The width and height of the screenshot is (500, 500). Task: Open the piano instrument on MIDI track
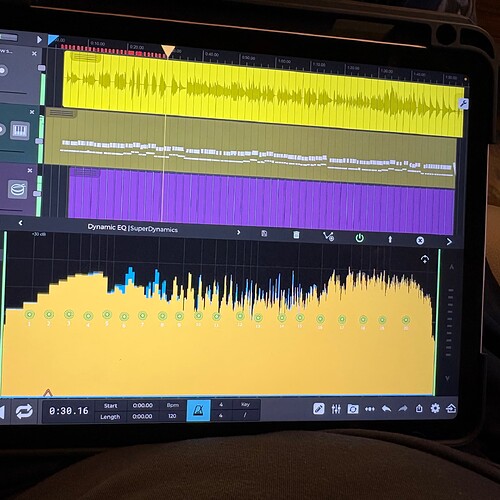pyautogui.click(x=20, y=130)
